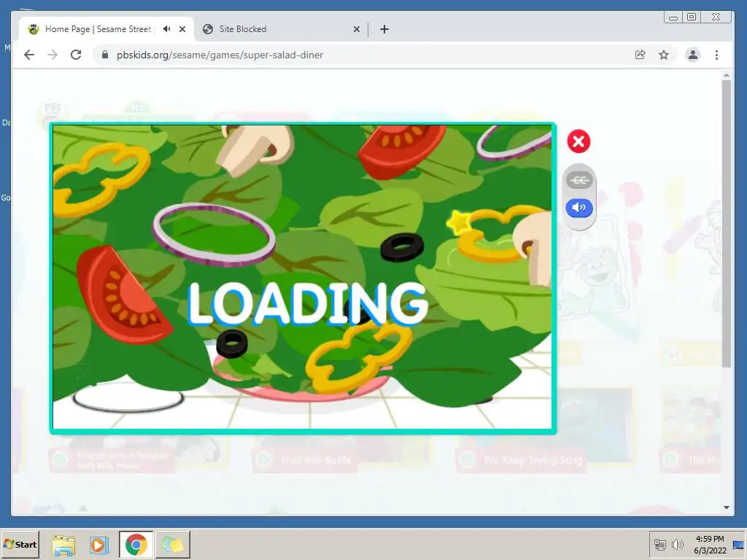Viewport: 747px width, 560px height.
Task: Close the Site Blocked tab
Action: 356,29
